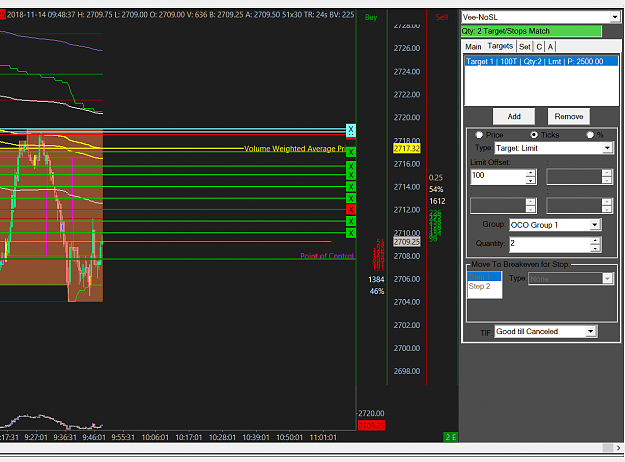
Task: Decrease Limit Offset with the down arrow
Action: [530, 180]
